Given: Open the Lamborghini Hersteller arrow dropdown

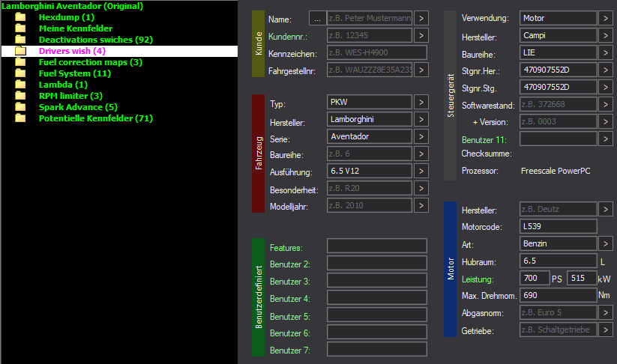Looking at the screenshot, I should [421, 119].
